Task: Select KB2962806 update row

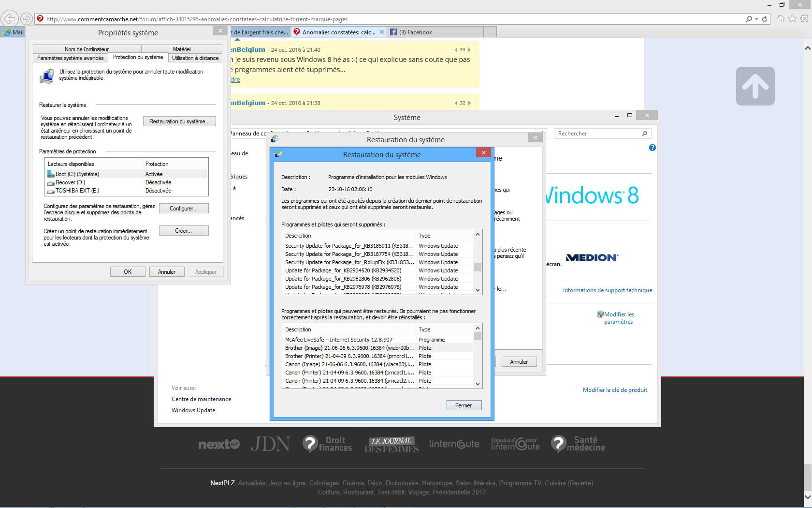Action: tap(377, 279)
